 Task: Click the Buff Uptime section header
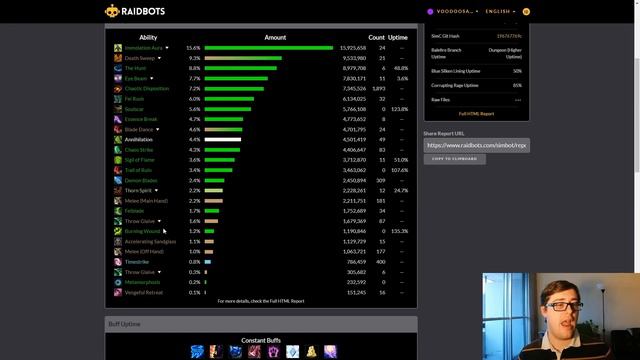[261, 324]
